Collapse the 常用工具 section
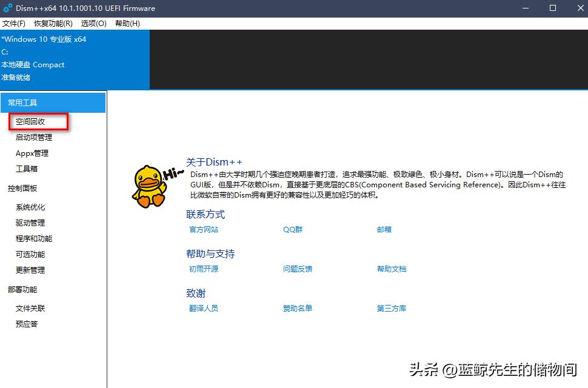This screenshot has height=388, width=588. tap(23, 102)
